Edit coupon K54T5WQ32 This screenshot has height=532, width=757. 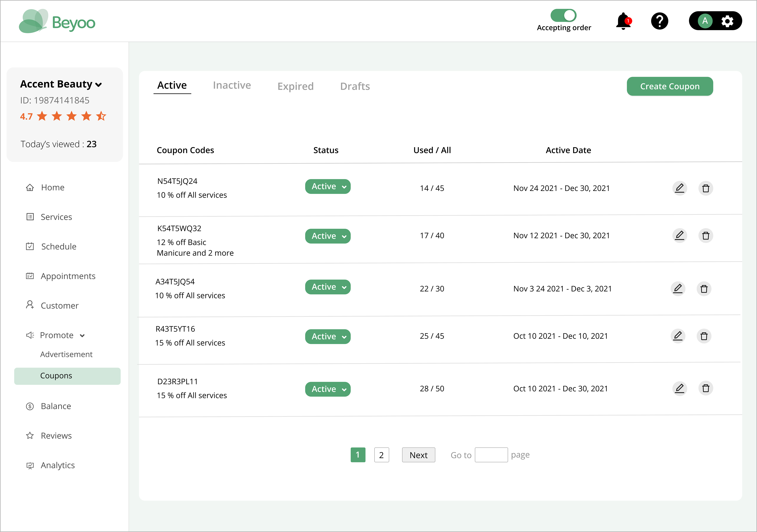(x=680, y=236)
